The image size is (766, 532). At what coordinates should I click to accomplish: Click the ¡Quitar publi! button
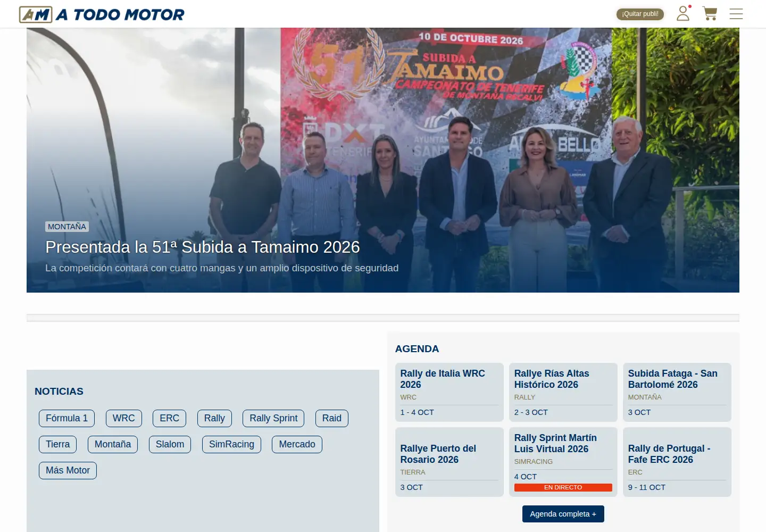(640, 14)
